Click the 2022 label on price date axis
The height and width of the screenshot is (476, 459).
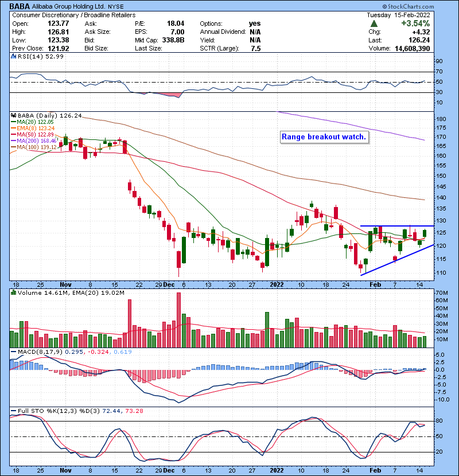coord(277,285)
